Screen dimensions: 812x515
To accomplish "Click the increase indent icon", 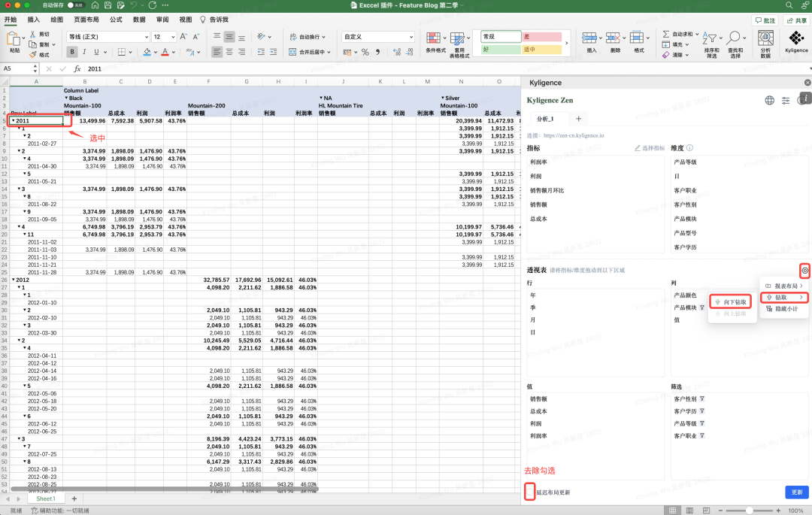I will [x=274, y=52].
